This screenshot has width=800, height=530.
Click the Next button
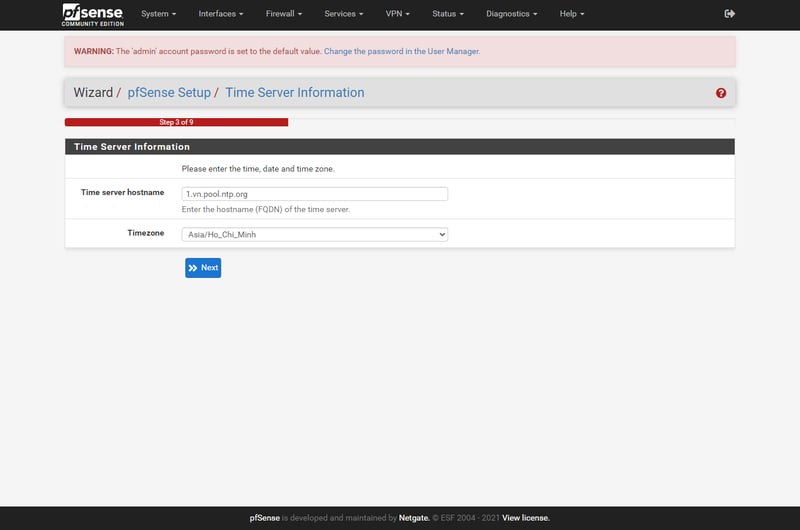[x=203, y=268]
